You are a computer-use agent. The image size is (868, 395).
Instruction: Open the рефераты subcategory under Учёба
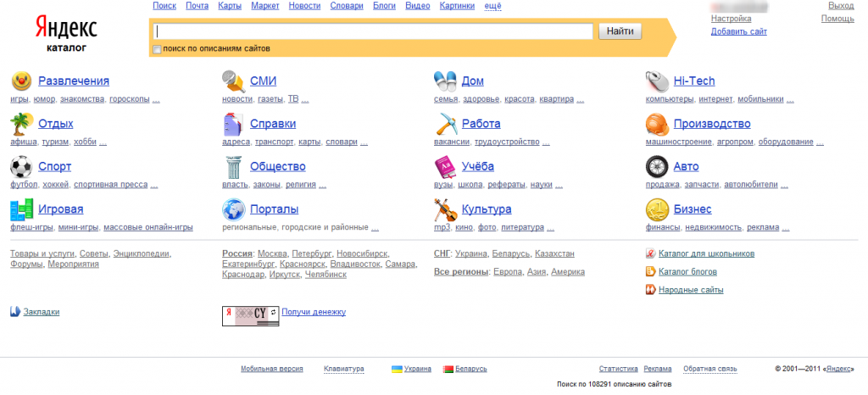pyautogui.click(x=507, y=185)
